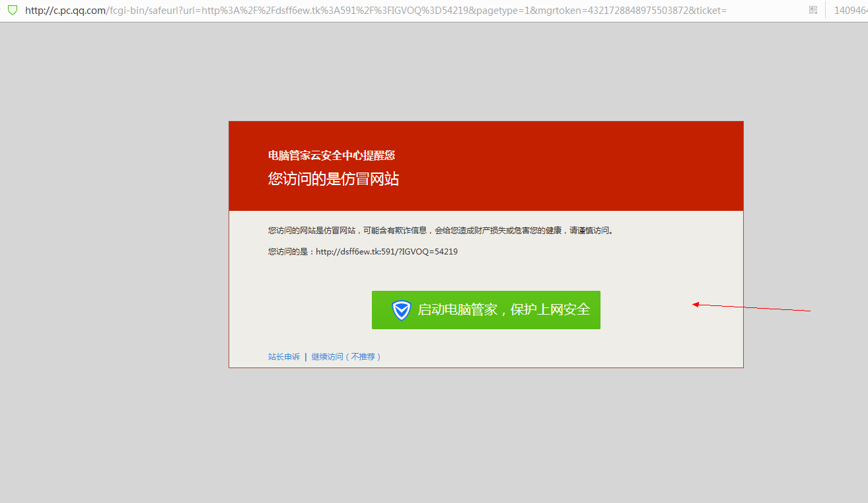
Task: Open the QR code icon in address bar
Action: pyautogui.click(x=813, y=10)
